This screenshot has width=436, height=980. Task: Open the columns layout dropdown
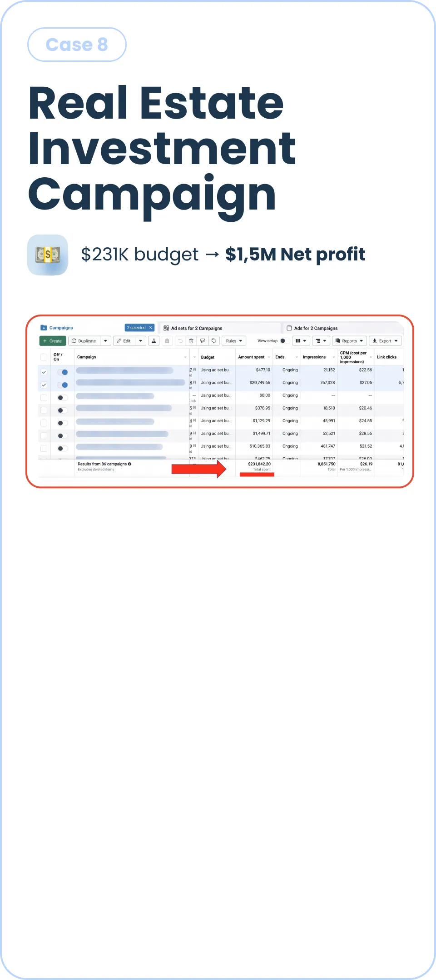(301, 341)
